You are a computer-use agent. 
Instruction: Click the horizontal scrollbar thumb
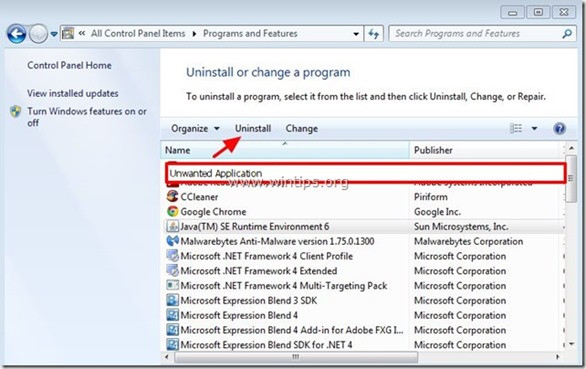coord(296,357)
